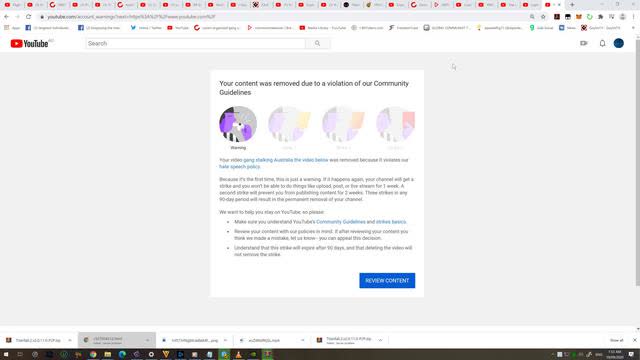The height and width of the screenshot is (360, 640).
Task: Click the taskbar clock and date
Action: [x=614, y=354]
